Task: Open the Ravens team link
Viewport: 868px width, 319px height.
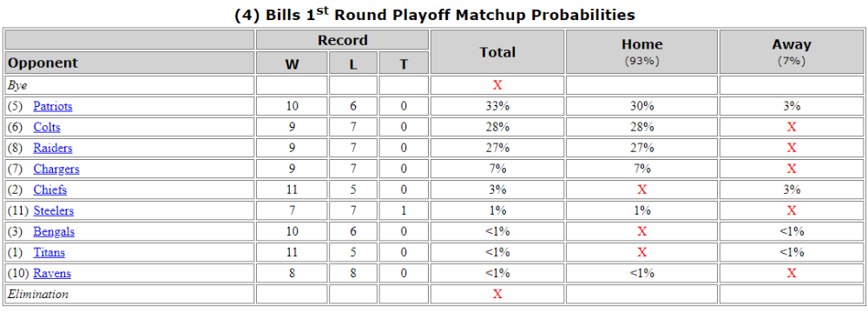Action: (x=52, y=274)
